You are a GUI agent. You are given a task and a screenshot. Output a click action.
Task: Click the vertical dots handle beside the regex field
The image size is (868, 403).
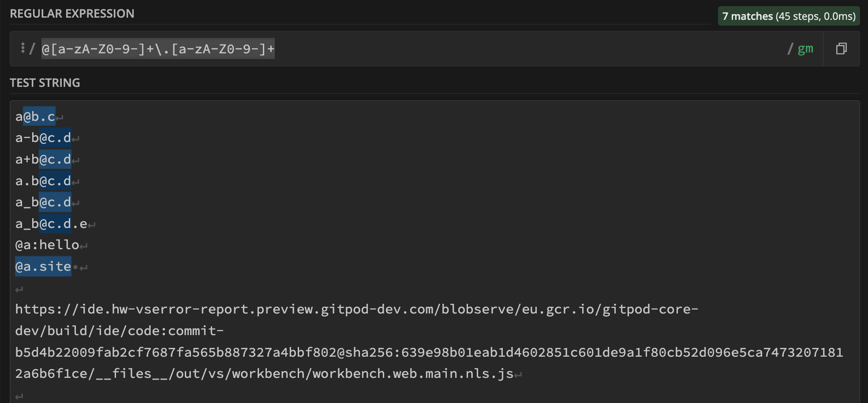(x=23, y=49)
